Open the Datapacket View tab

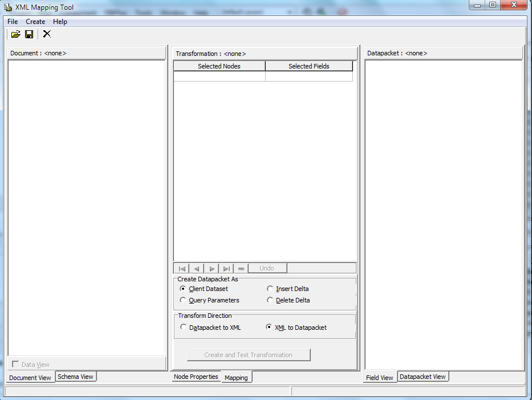tap(423, 377)
